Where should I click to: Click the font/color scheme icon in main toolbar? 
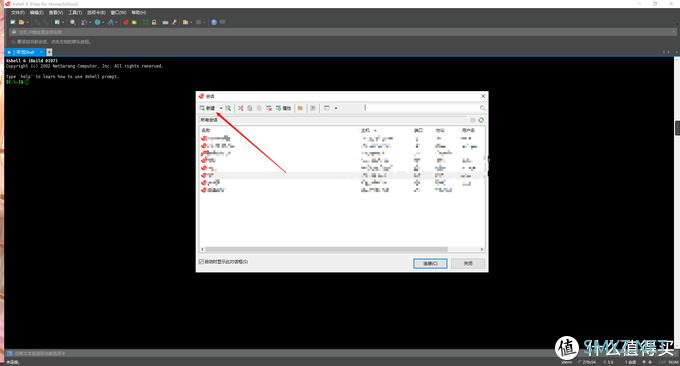pyautogui.click(x=111, y=22)
